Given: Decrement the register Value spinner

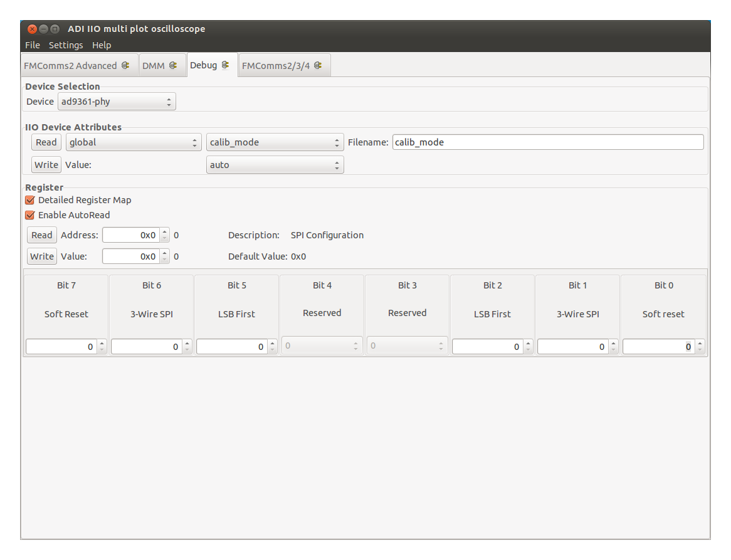Looking at the screenshot, I should tap(164, 259).
